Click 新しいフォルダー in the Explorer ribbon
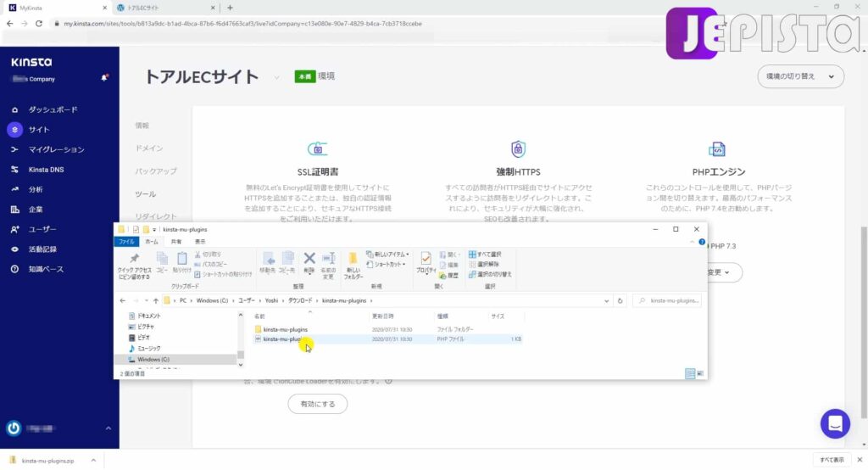Viewport: 868px width, 470px height. click(x=353, y=266)
